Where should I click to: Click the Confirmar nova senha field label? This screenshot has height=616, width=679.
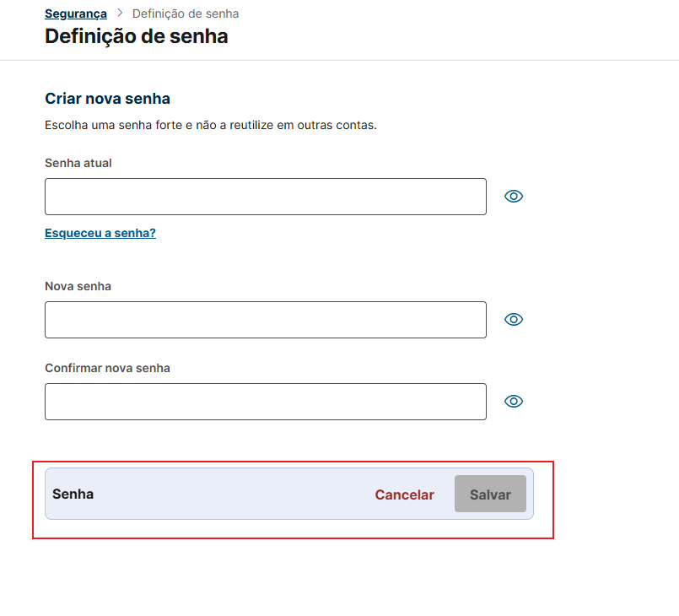pos(107,368)
